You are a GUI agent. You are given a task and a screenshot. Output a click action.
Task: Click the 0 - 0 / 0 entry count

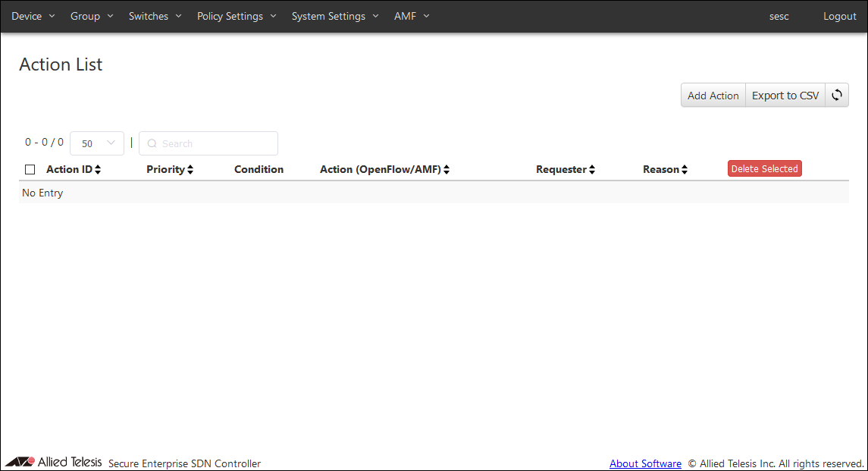pyautogui.click(x=44, y=143)
